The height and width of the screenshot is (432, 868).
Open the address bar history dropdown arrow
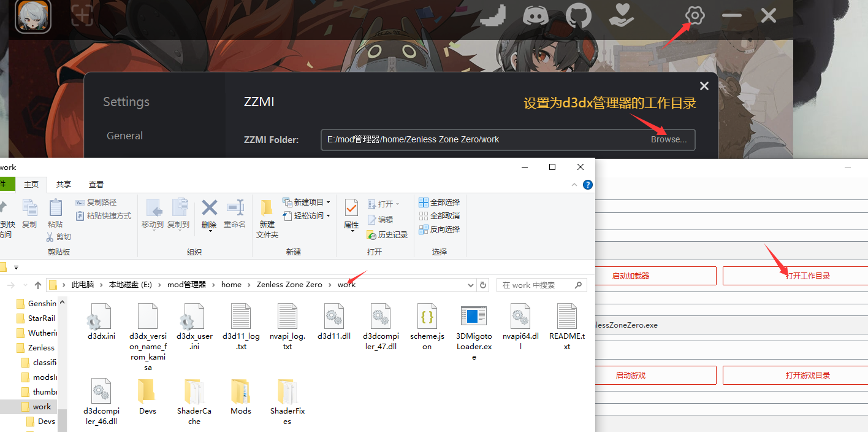pos(471,285)
